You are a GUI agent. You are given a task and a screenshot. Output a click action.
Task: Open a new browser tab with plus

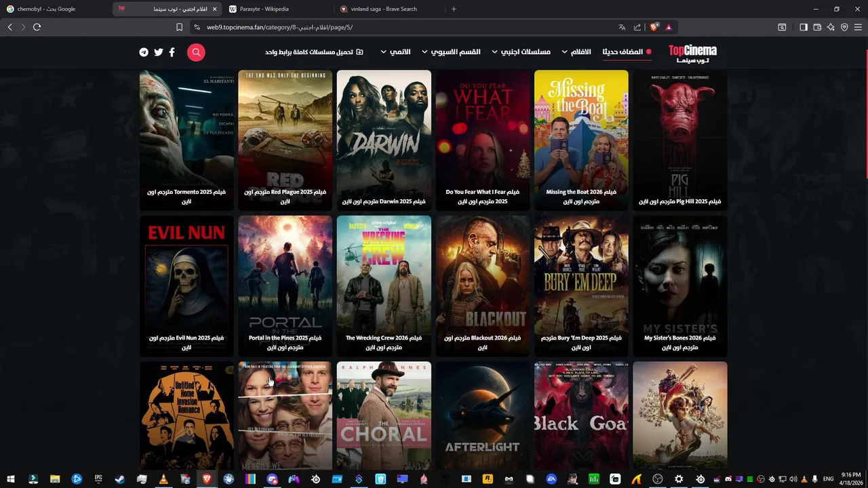(454, 9)
